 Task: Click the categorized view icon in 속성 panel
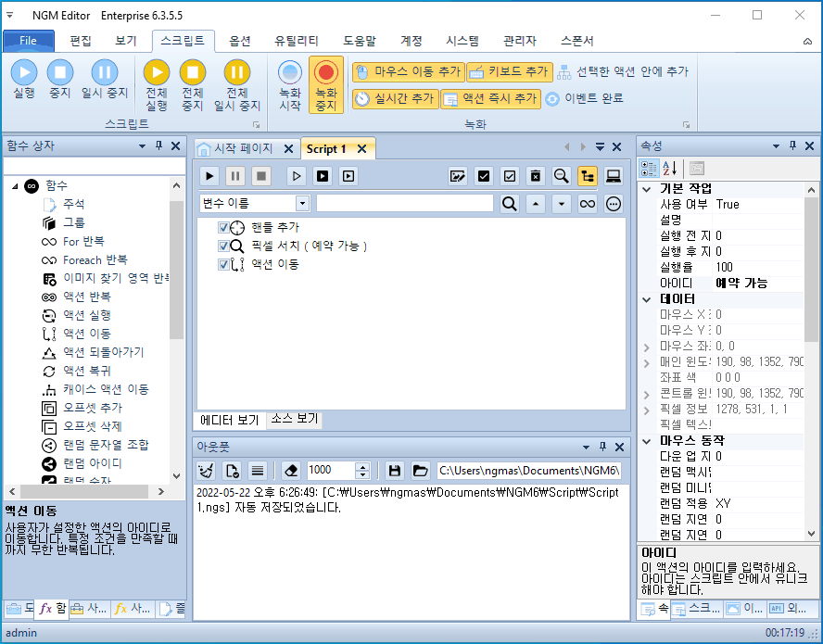click(x=649, y=169)
